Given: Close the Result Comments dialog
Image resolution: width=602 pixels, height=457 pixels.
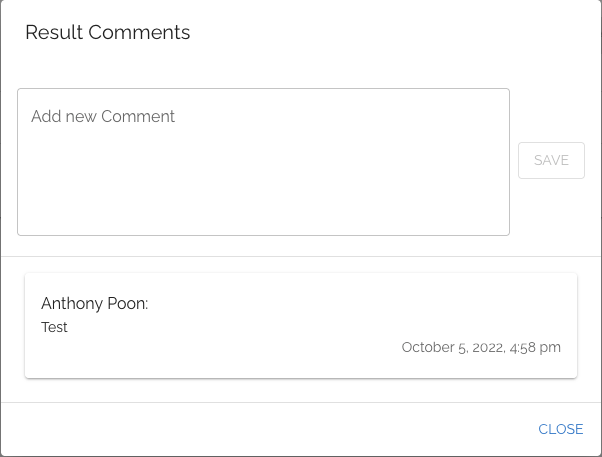Looking at the screenshot, I should (x=560, y=429).
